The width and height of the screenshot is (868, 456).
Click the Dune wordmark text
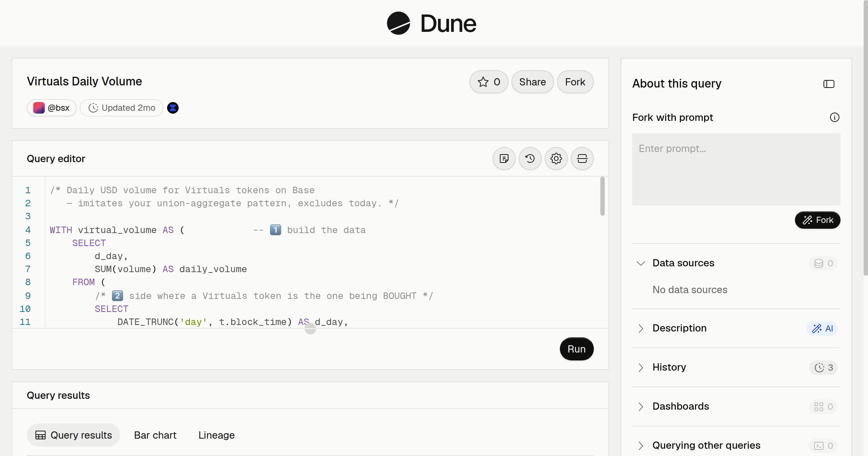click(448, 24)
